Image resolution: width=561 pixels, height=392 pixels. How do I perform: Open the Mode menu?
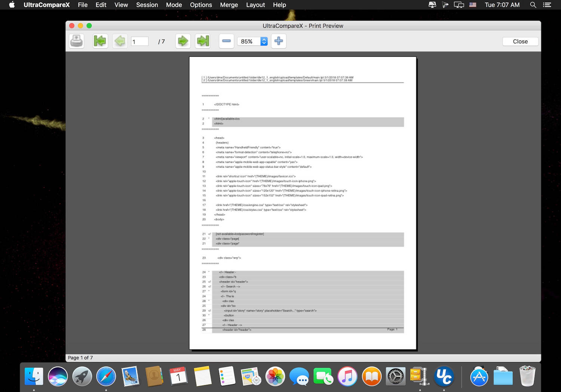(x=174, y=5)
